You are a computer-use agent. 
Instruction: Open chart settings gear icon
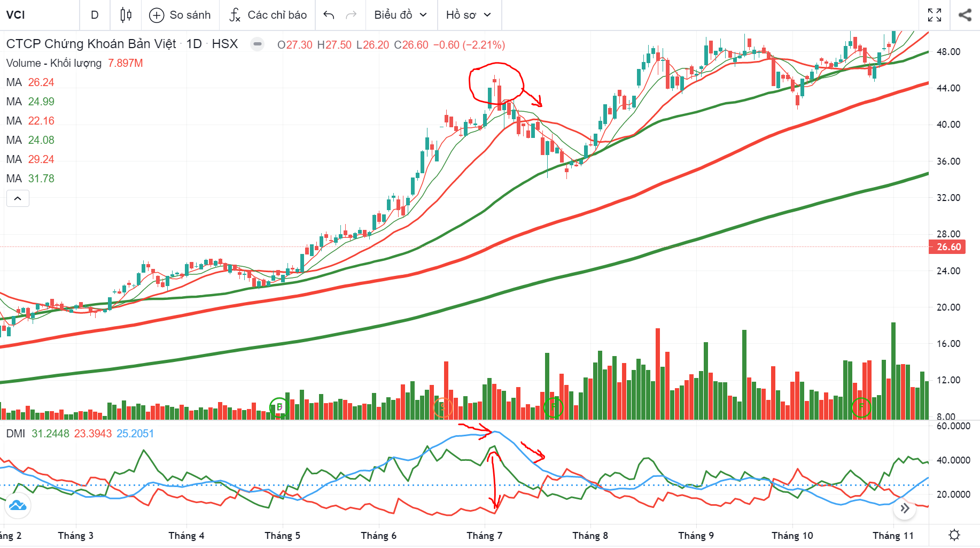coord(954,535)
